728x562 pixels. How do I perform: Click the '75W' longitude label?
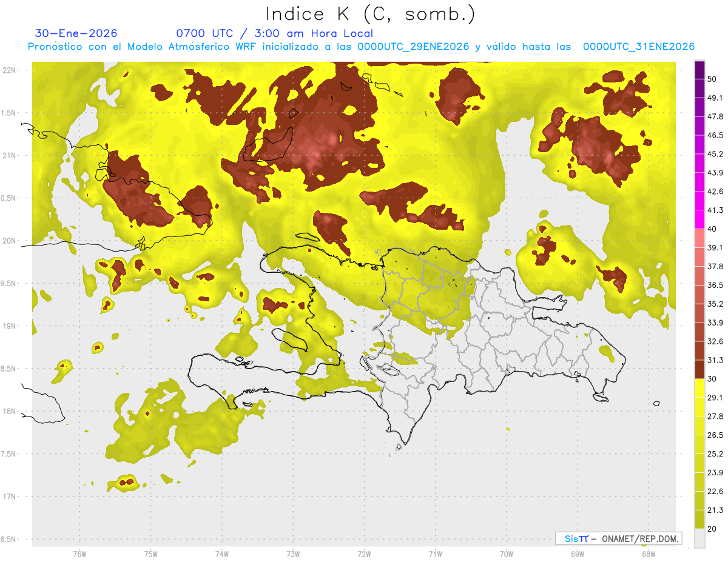(151, 554)
